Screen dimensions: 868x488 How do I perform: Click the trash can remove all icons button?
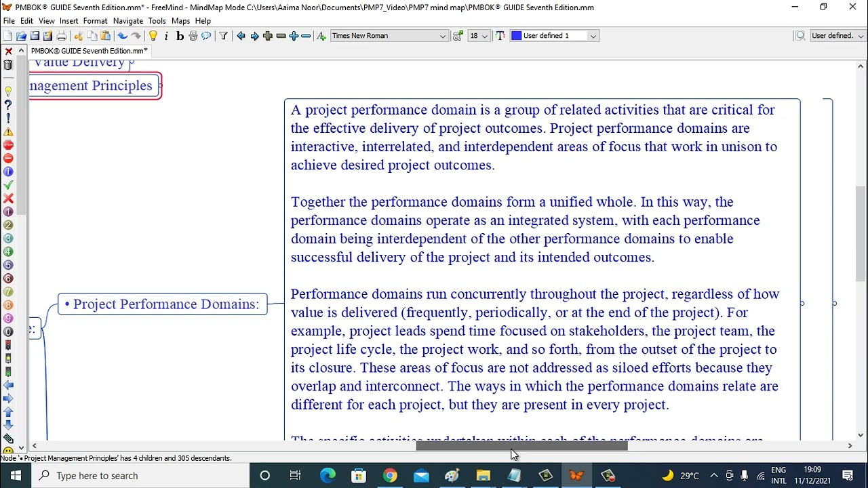coord(8,65)
